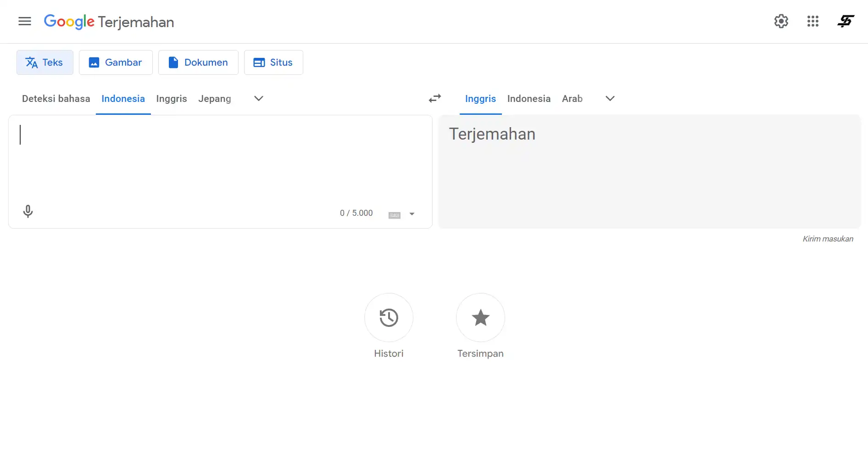Open the main hamburger menu

pyautogui.click(x=25, y=21)
